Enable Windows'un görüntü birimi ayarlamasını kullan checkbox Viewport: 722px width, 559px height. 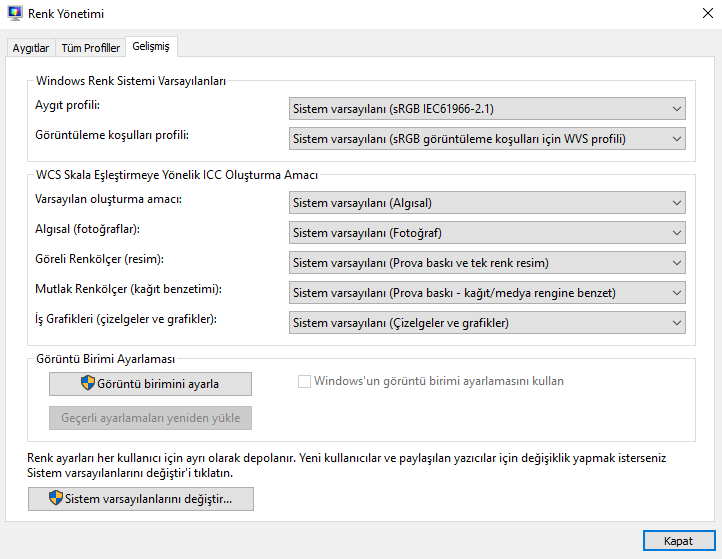[x=304, y=381]
